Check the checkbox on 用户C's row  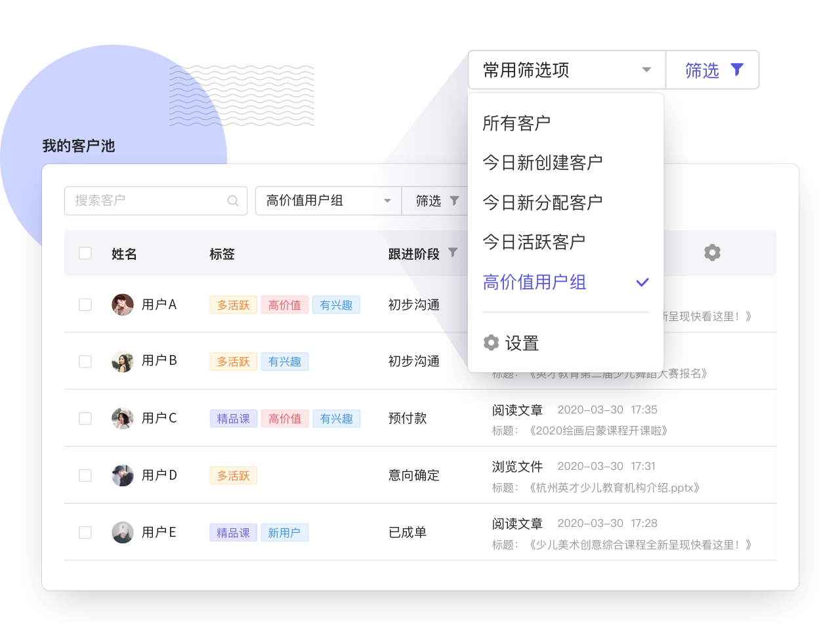tap(85, 418)
